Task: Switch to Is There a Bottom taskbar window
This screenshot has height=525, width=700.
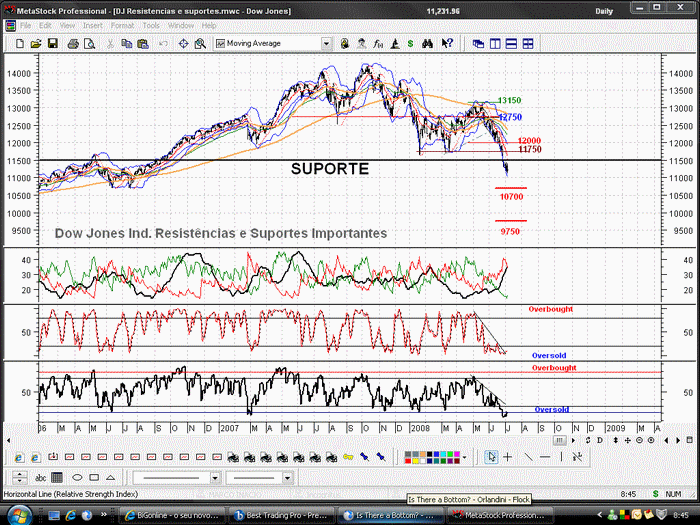Action: coord(390,515)
